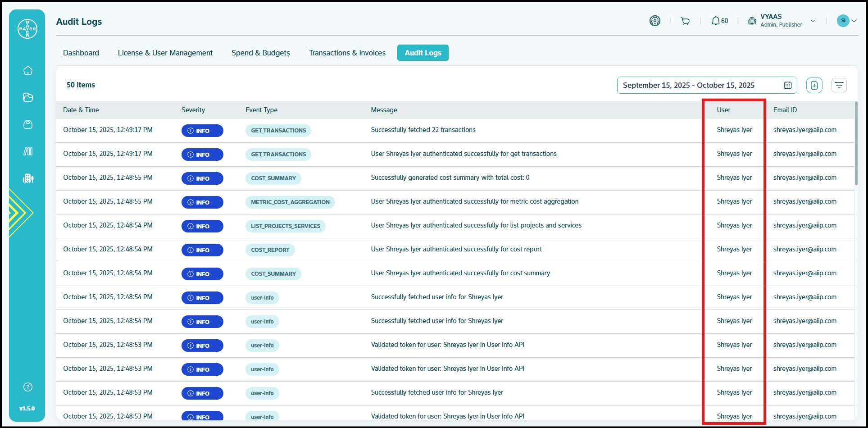The height and width of the screenshot is (428, 868).
Task: Expand the sidebar with yellow chevron arrow
Action: coord(21,213)
